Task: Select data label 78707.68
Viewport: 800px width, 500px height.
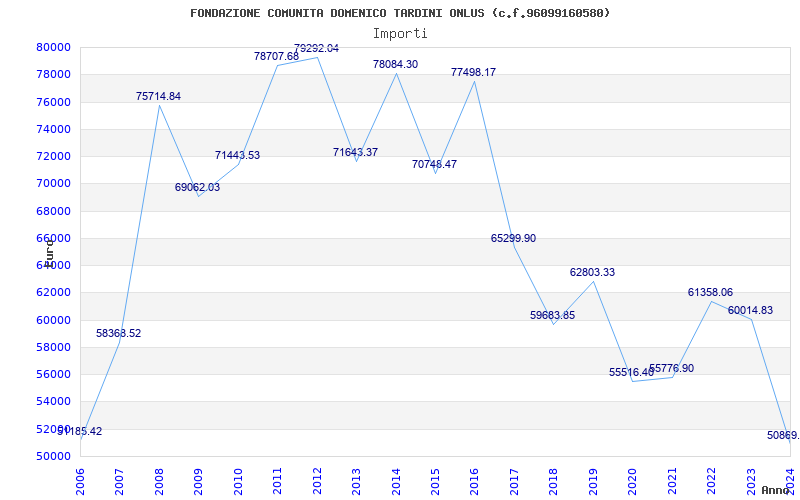Action: pos(277,56)
